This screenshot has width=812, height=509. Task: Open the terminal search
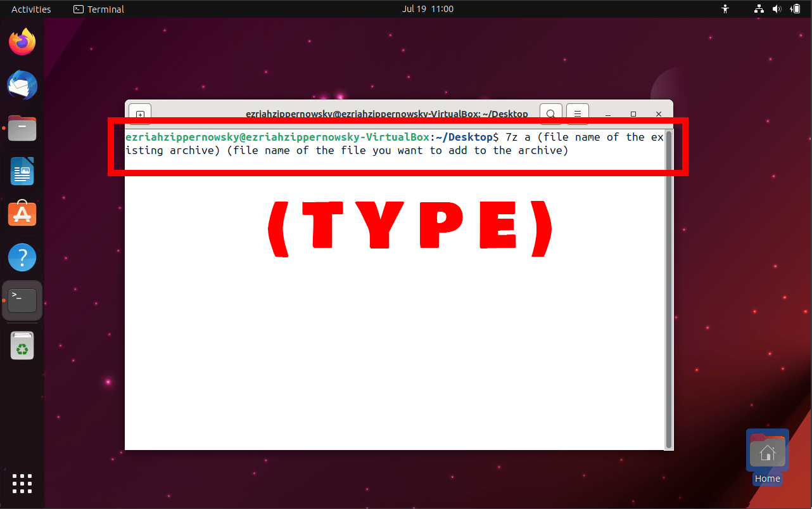tap(550, 113)
